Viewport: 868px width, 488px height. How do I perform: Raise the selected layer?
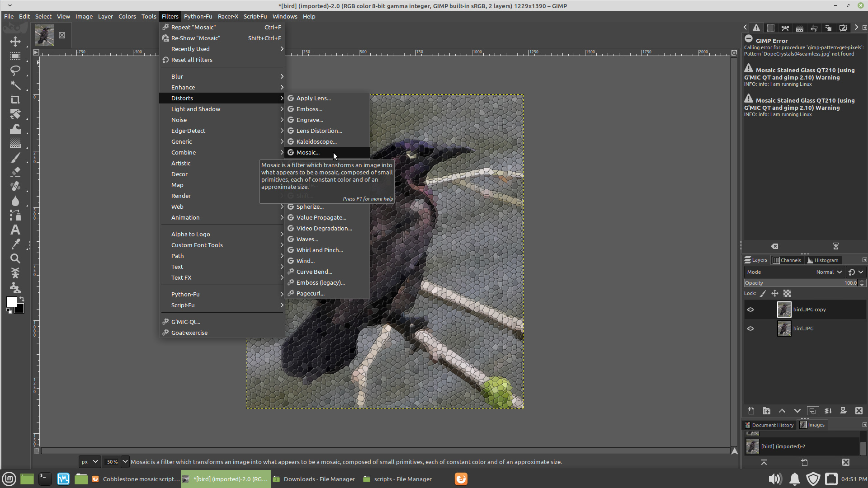coord(782,411)
